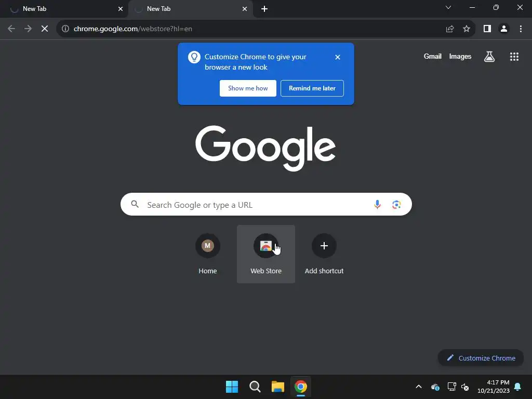Open the Web Store shortcut
The width and height of the screenshot is (532, 399).
click(266, 254)
